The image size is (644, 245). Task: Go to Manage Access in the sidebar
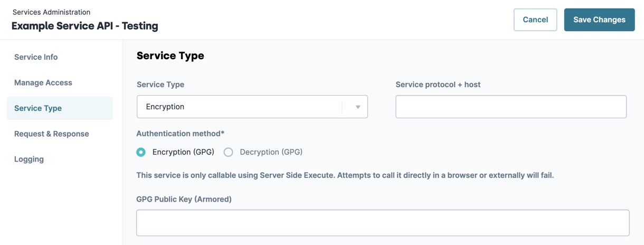[x=43, y=82]
